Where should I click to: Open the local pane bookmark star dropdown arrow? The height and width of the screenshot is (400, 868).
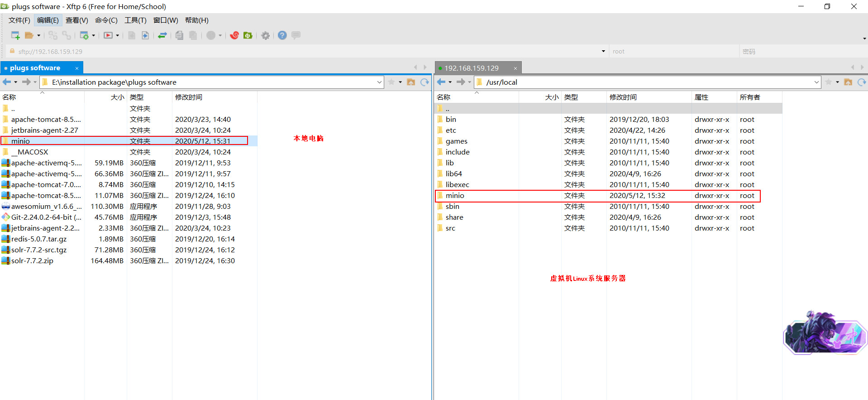click(x=401, y=82)
